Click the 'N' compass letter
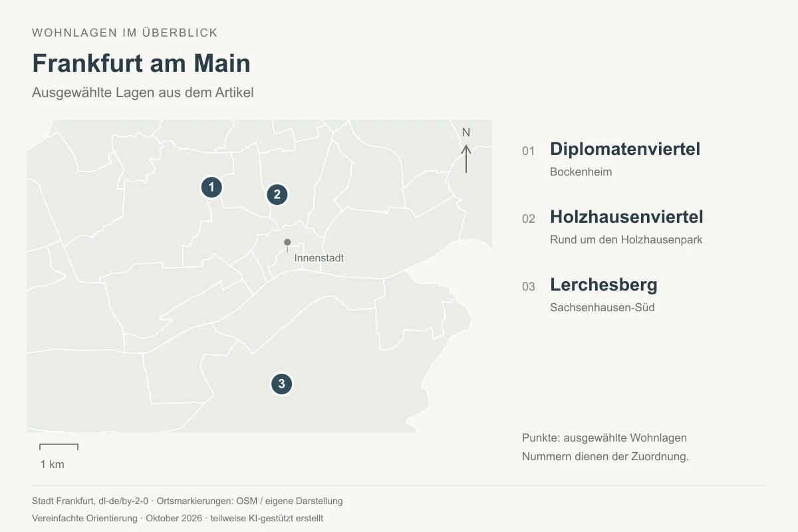The image size is (798, 532). 466,132
